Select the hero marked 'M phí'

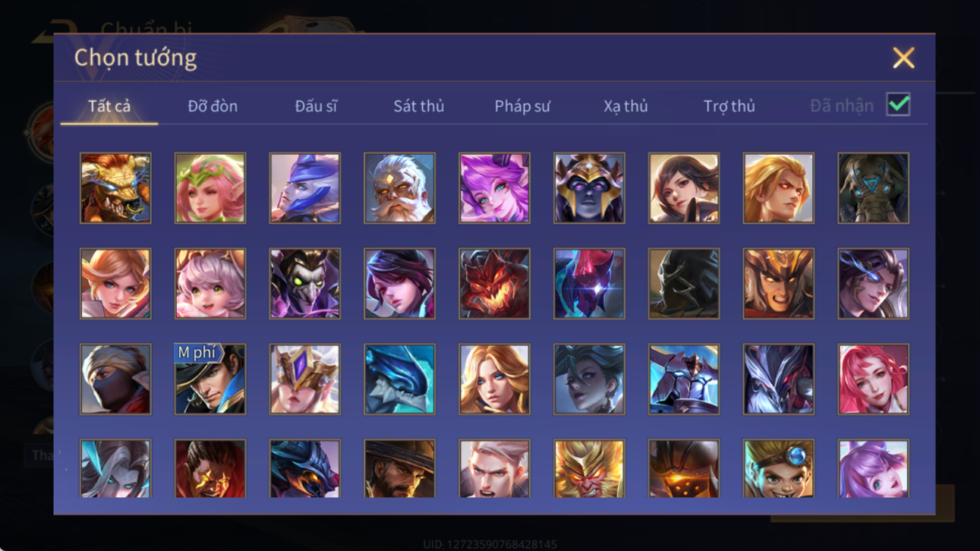tap(210, 379)
